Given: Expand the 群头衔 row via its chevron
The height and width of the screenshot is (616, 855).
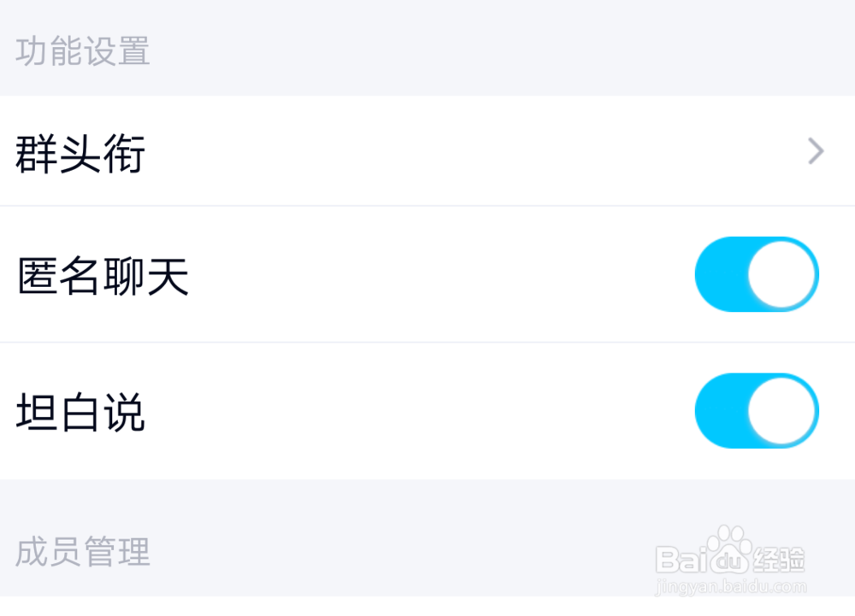Looking at the screenshot, I should [814, 152].
